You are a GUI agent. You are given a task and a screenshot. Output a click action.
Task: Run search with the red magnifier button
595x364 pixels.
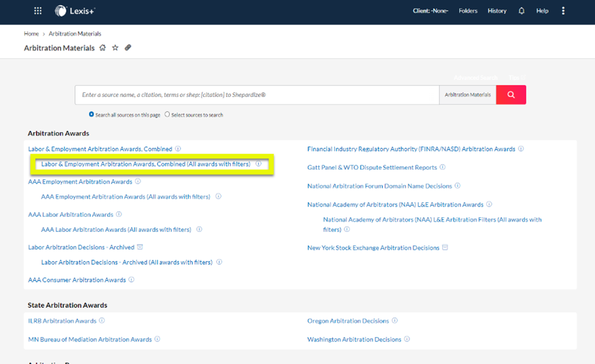coord(511,95)
